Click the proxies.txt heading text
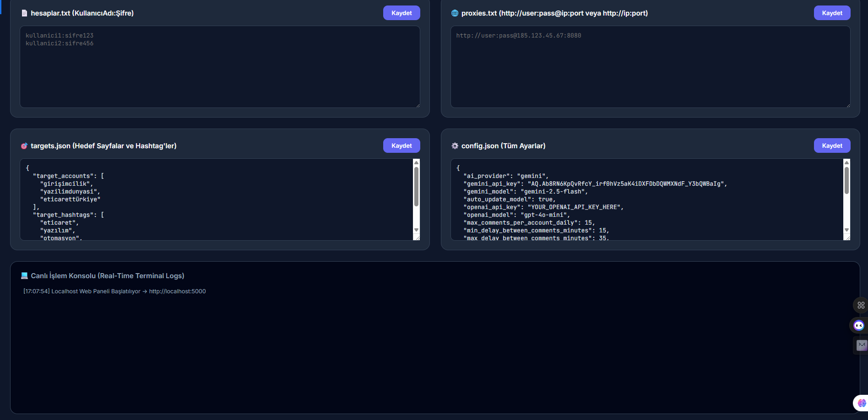 tap(554, 13)
